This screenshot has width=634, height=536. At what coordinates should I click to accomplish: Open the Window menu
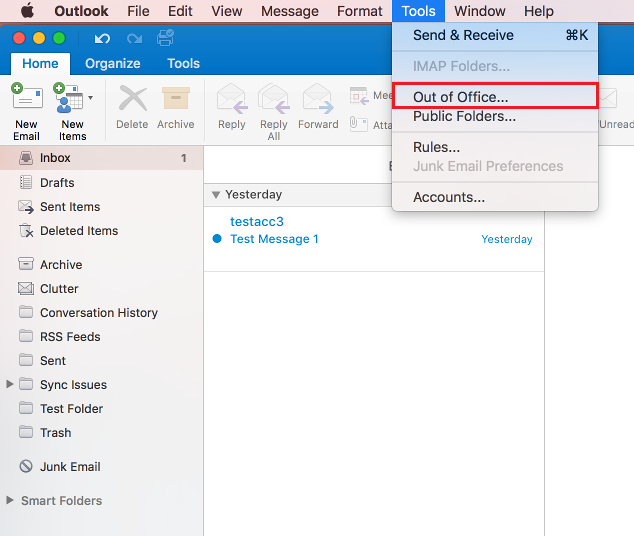point(480,11)
